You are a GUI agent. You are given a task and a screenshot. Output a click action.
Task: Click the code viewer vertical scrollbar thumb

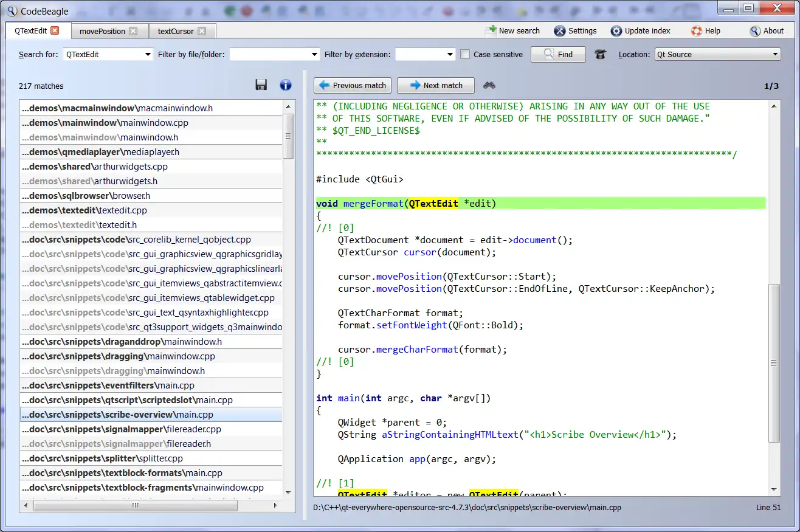[x=774, y=363]
